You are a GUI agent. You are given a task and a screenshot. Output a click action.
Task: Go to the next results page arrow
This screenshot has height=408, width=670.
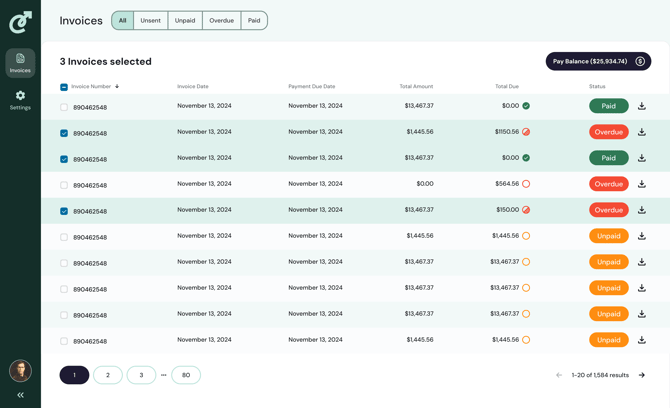coord(641,375)
